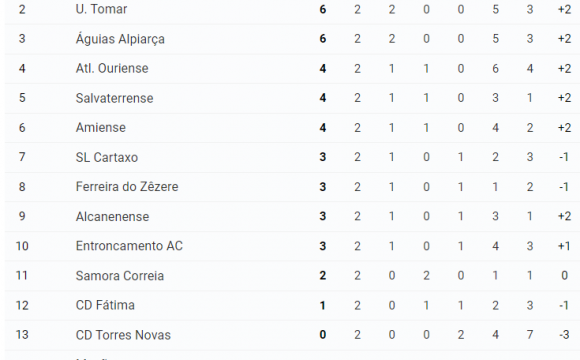
Task: Open Atl. Ouriense team link
Action: 112,68
